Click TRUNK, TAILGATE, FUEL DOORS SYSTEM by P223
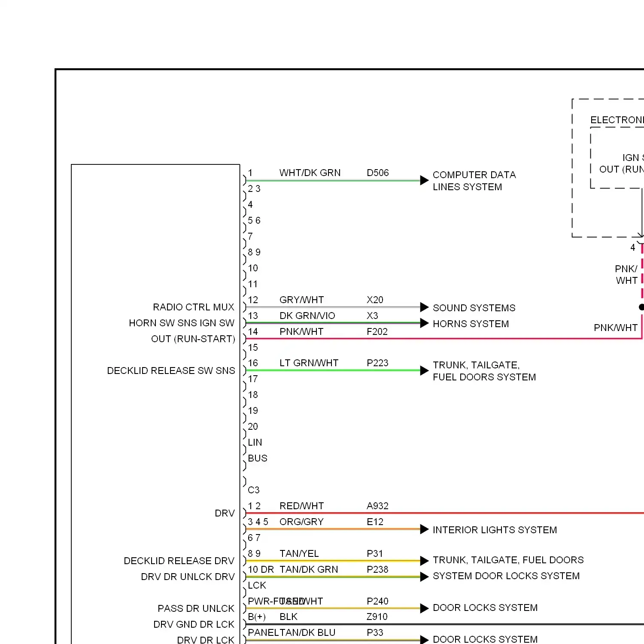Viewport: 644px width, 644px height. click(484, 371)
